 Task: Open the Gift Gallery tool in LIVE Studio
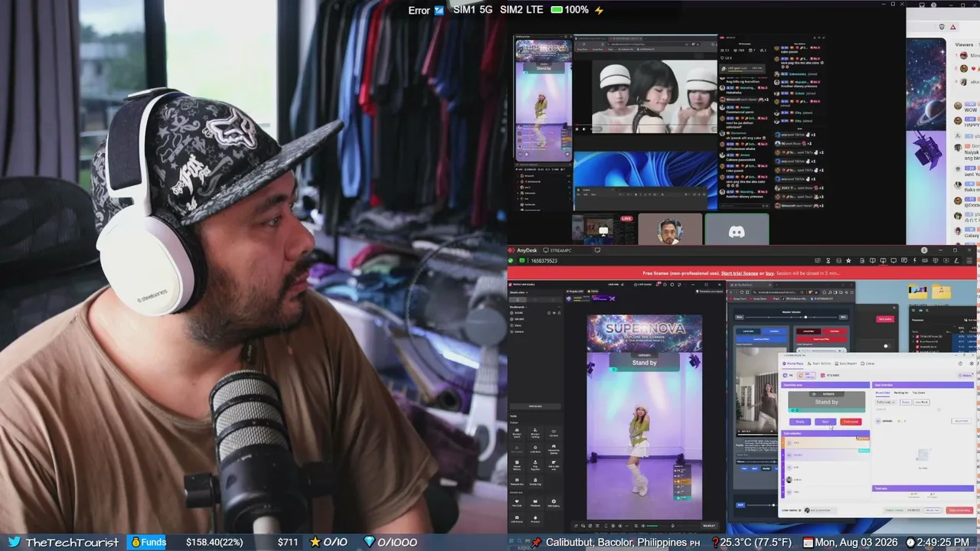click(554, 503)
